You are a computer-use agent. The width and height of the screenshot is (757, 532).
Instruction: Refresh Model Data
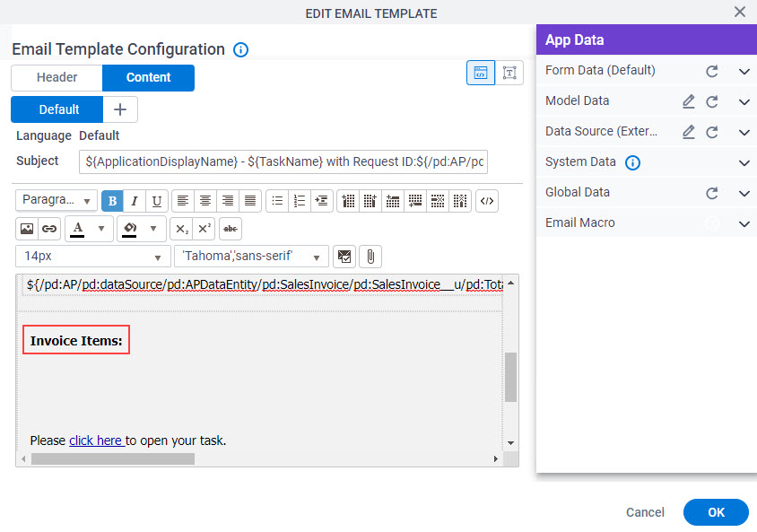coord(711,102)
